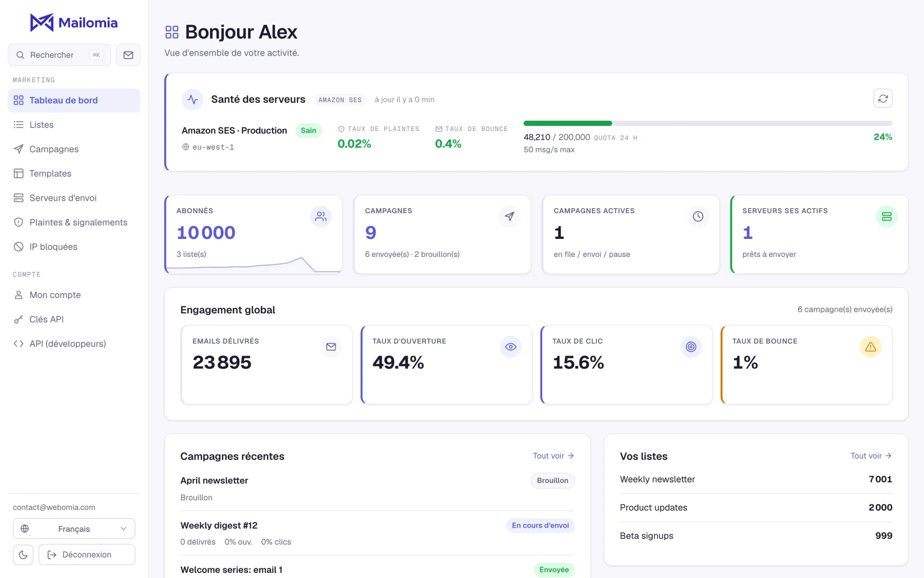Open the mail inbox icon button
The width and height of the screenshot is (924, 578).
128,55
